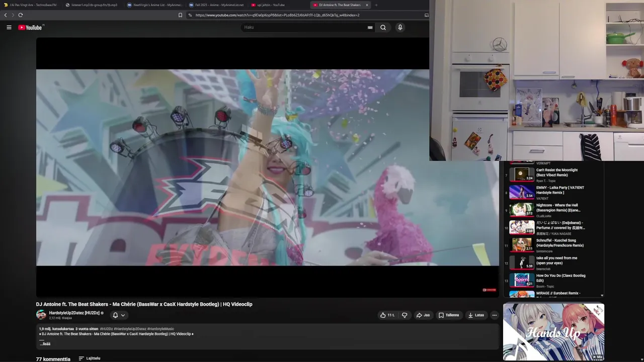
Task: Click the #HU2Dz hashtag link
Action: point(106,329)
